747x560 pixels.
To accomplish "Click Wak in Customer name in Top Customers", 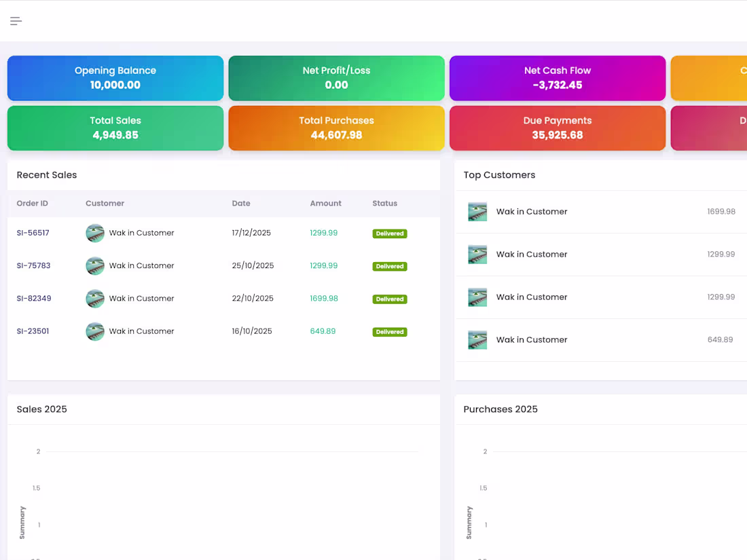I will click(x=532, y=211).
